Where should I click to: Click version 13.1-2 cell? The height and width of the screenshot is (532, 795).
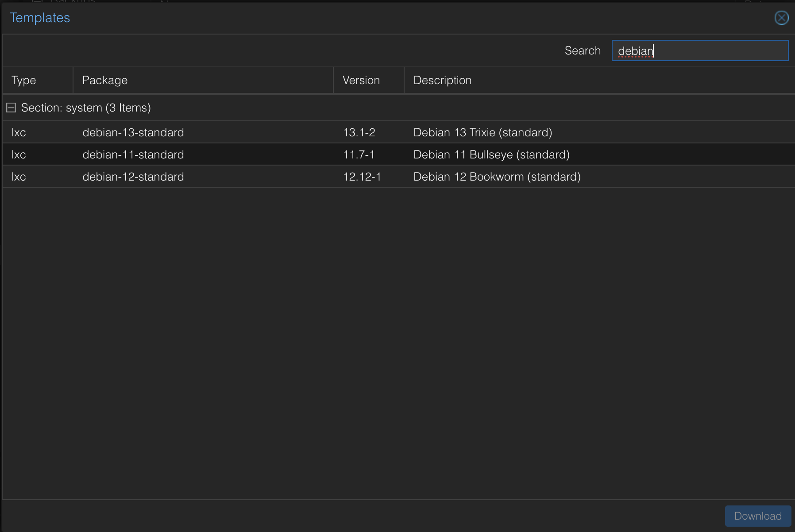tap(359, 132)
